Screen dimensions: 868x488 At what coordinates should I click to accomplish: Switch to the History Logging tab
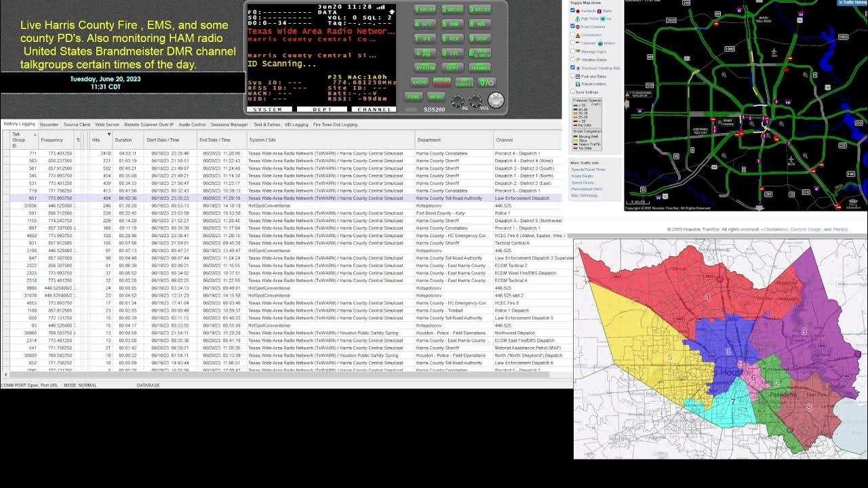(x=19, y=125)
